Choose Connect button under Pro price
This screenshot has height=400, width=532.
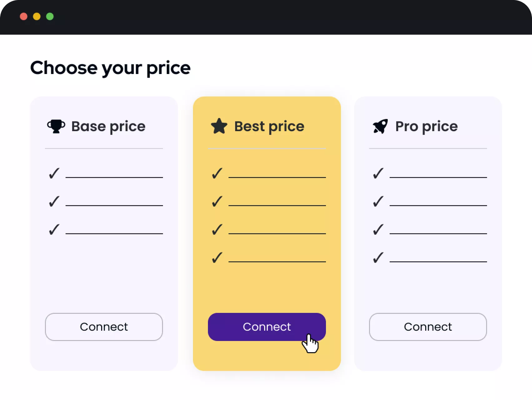[x=428, y=327]
